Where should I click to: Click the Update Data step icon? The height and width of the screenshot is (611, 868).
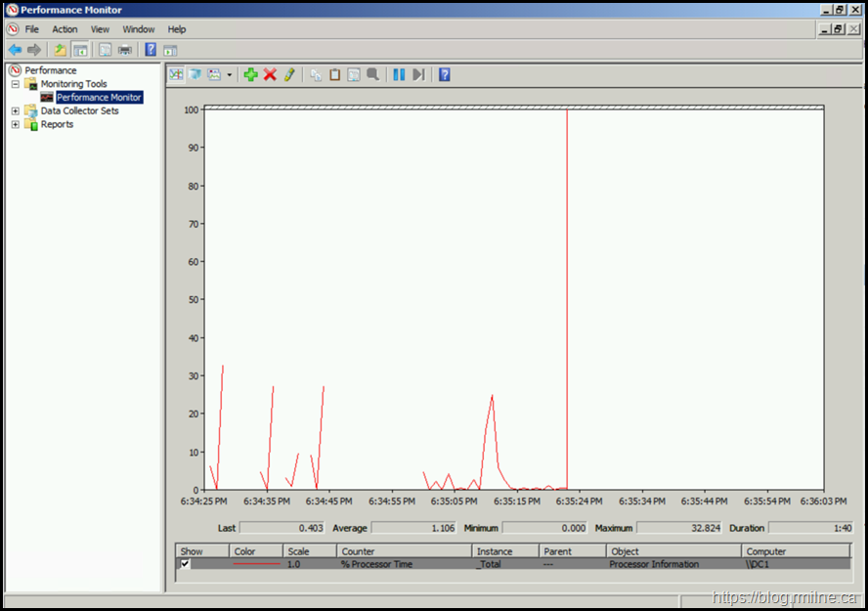(418, 74)
